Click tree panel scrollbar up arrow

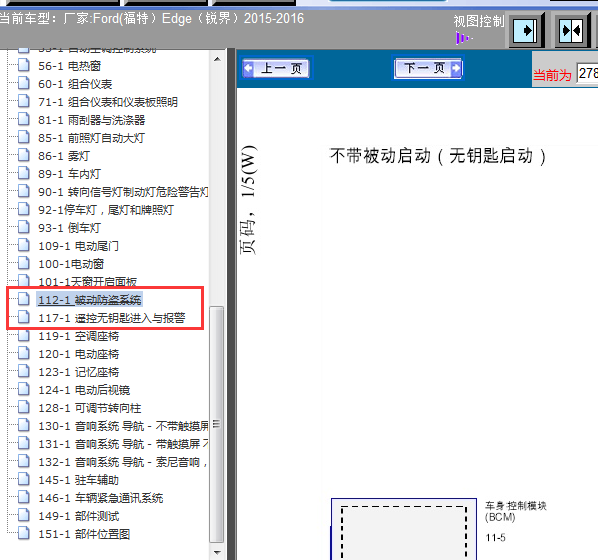click(x=217, y=59)
